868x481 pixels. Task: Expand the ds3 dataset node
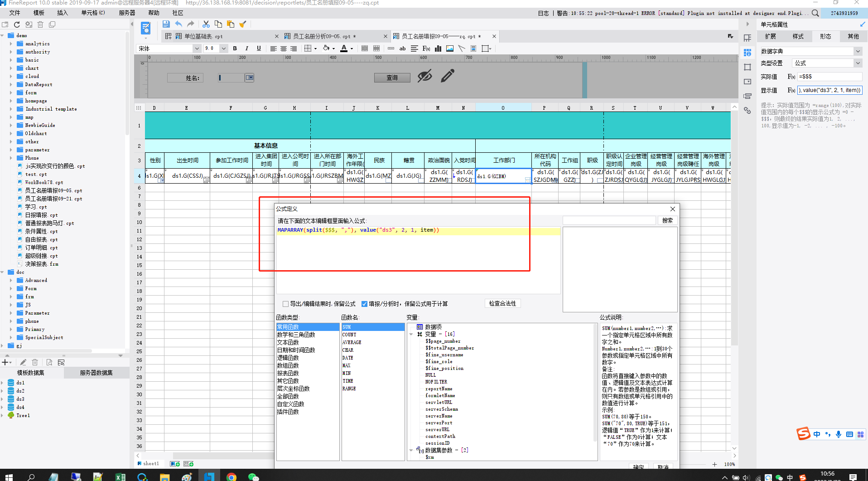3,399
